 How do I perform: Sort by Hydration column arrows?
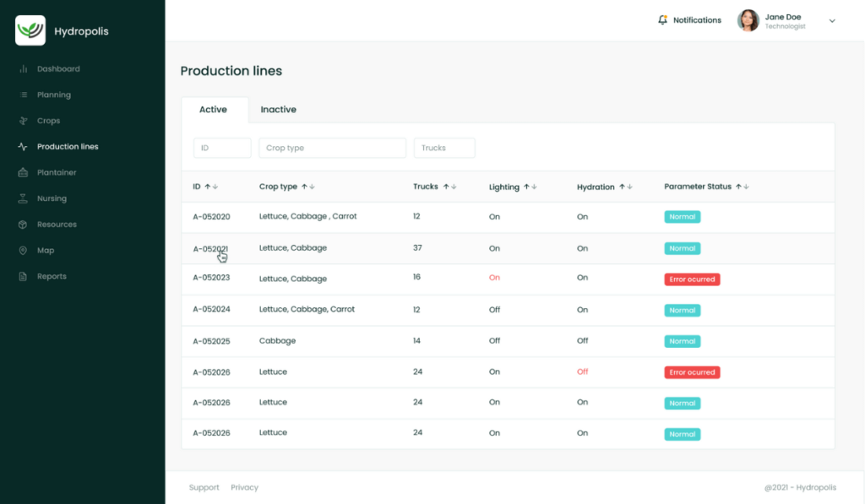[626, 187]
